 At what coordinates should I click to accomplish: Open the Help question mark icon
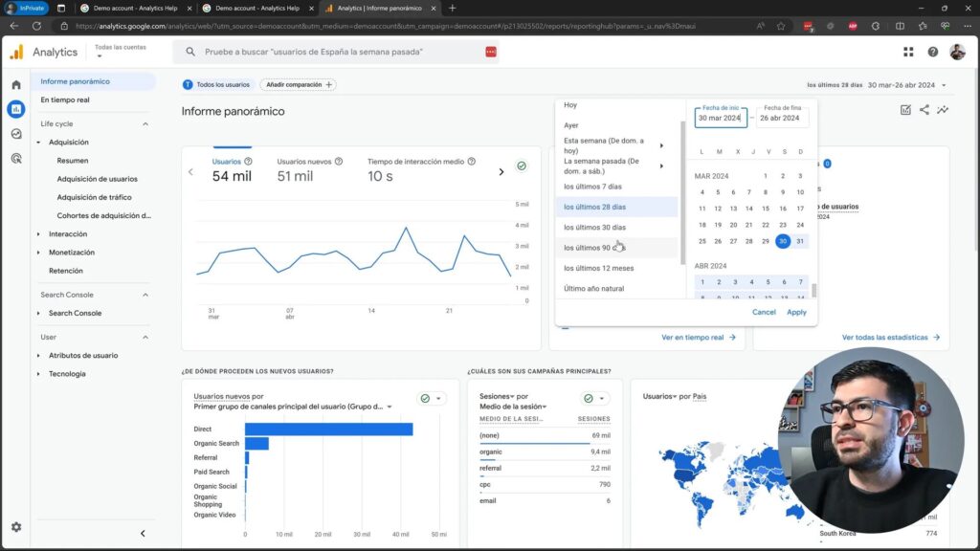(x=932, y=52)
